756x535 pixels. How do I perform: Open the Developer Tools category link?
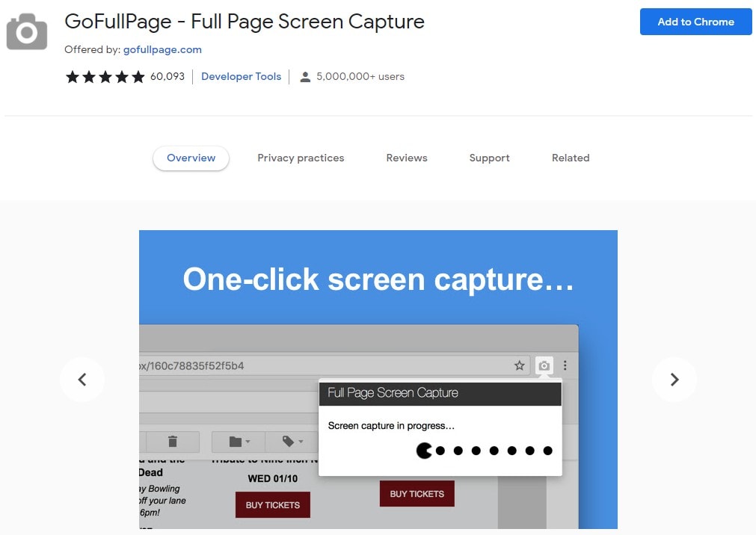point(241,77)
